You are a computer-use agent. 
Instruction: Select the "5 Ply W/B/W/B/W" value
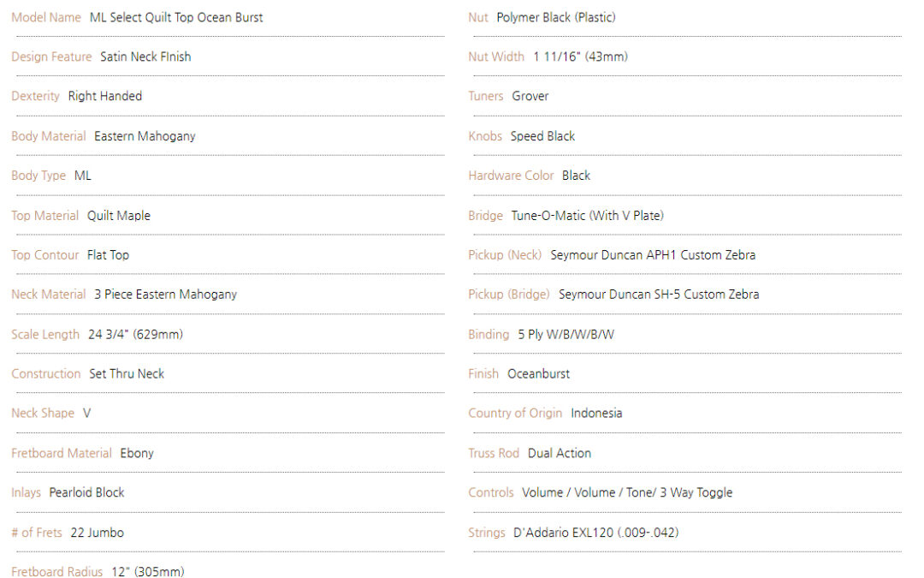pyautogui.click(x=566, y=335)
